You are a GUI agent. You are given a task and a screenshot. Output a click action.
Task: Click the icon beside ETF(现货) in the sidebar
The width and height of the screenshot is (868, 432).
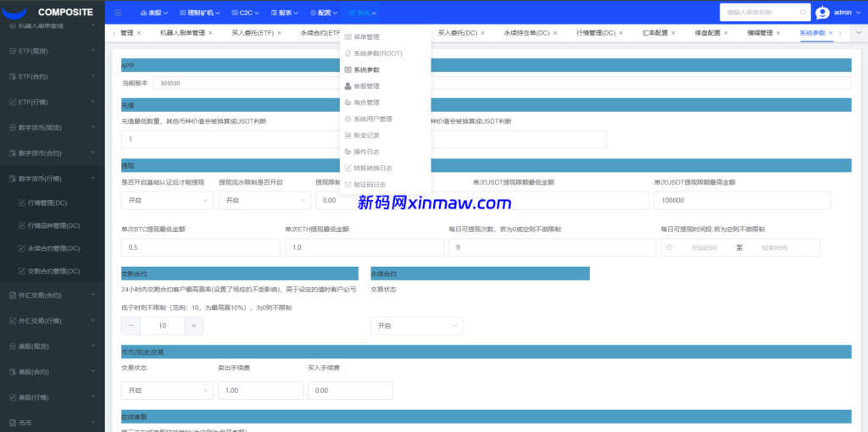coord(14,51)
